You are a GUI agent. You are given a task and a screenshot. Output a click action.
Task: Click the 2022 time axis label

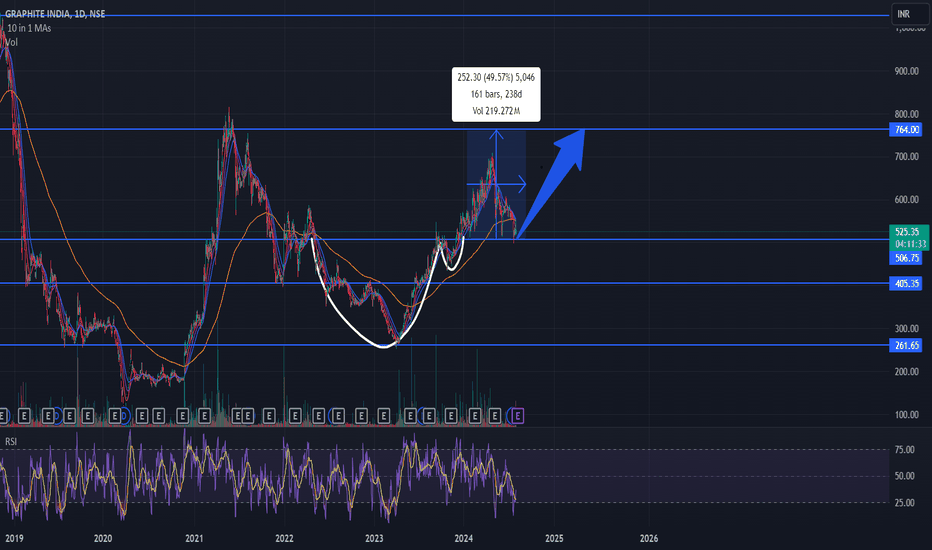pyautogui.click(x=284, y=538)
